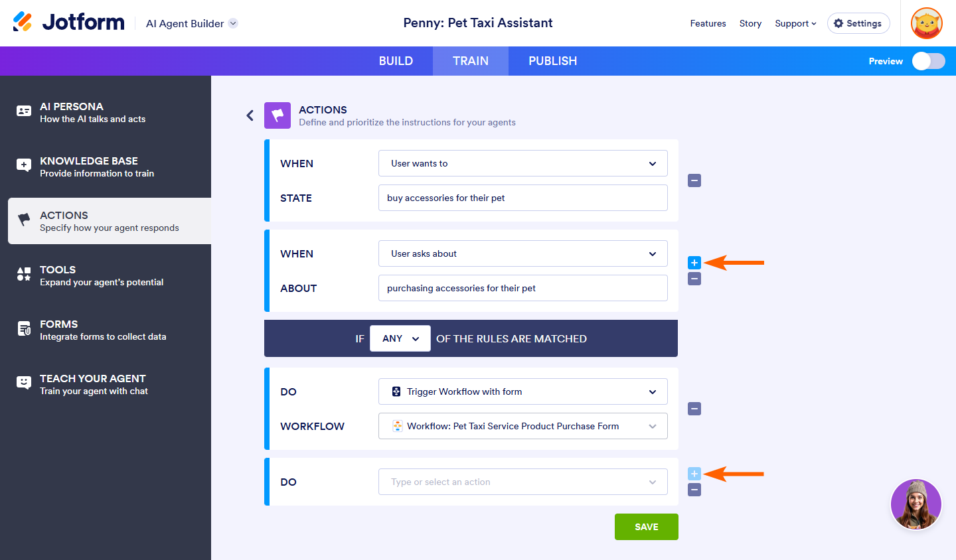
Task: Click the back arrow beside Actions header
Action: [x=250, y=115]
